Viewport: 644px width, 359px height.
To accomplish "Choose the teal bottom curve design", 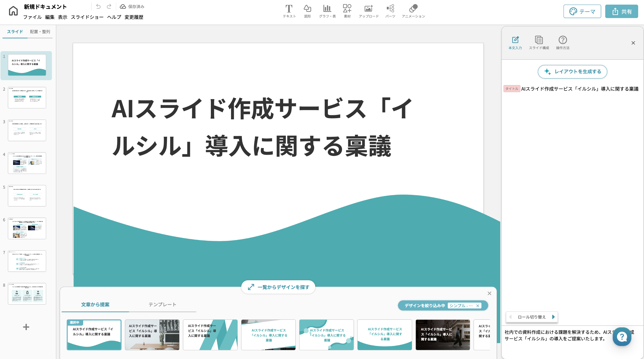I will pyautogui.click(x=385, y=335).
